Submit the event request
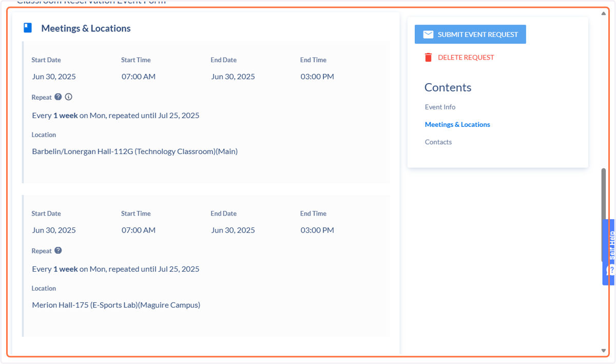This screenshot has width=616, height=364. (x=470, y=34)
